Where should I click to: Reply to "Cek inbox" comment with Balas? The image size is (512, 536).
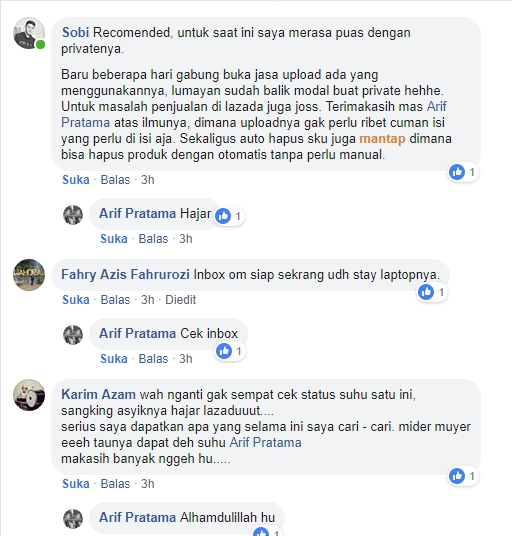[153, 359]
